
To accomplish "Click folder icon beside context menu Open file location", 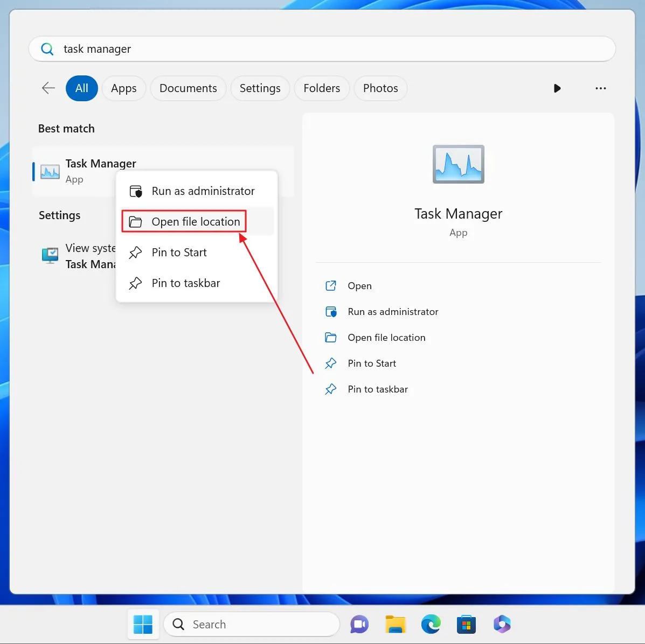I will [135, 222].
